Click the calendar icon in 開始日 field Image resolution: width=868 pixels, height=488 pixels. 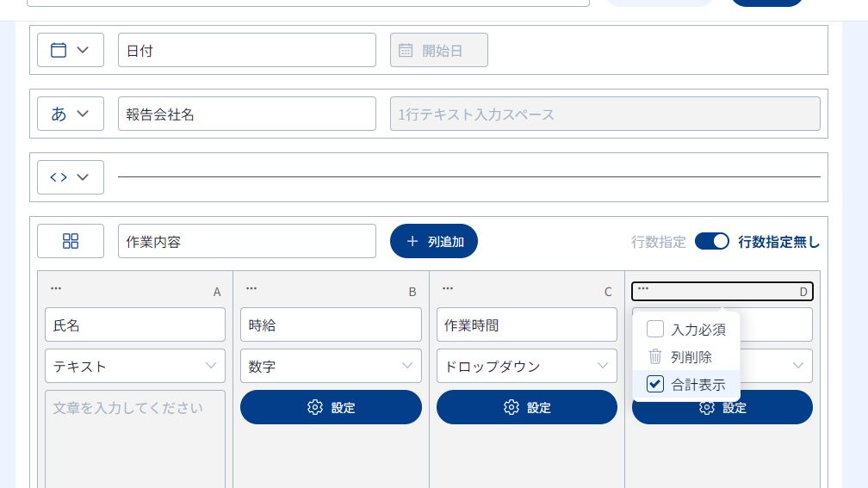tap(406, 50)
